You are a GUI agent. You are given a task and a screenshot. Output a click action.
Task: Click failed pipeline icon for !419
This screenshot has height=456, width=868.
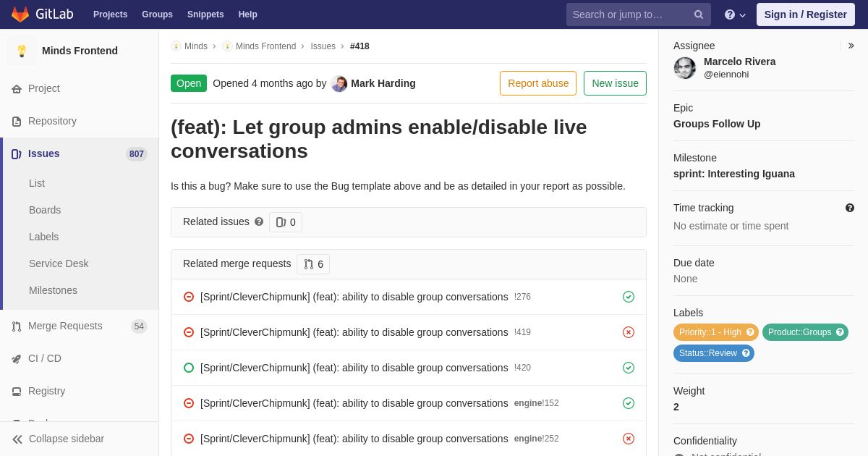pyautogui.click(x=629, y=332)
